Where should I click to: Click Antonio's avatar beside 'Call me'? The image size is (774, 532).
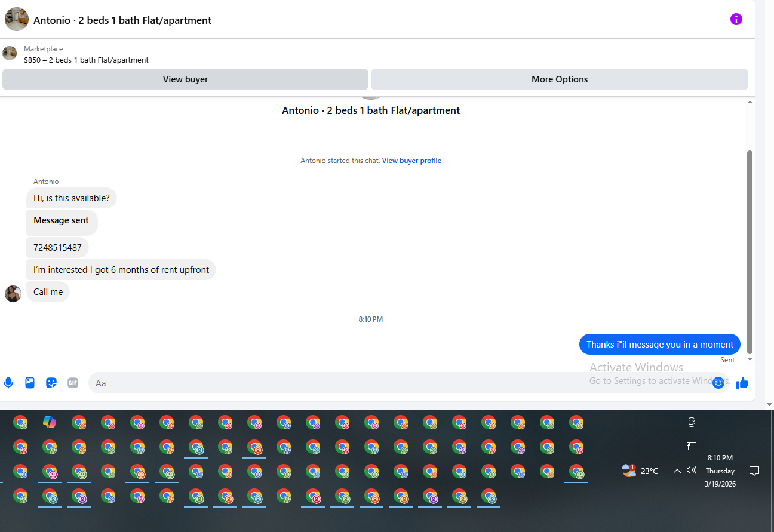(13, 293)
